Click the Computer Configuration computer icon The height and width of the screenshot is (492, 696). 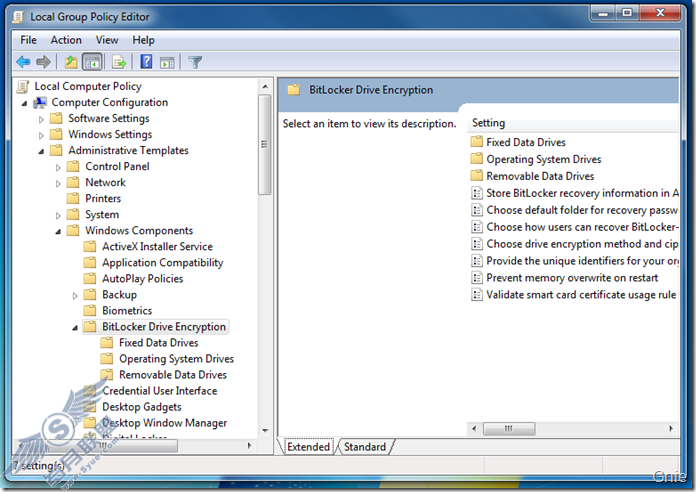pos(40,103)
